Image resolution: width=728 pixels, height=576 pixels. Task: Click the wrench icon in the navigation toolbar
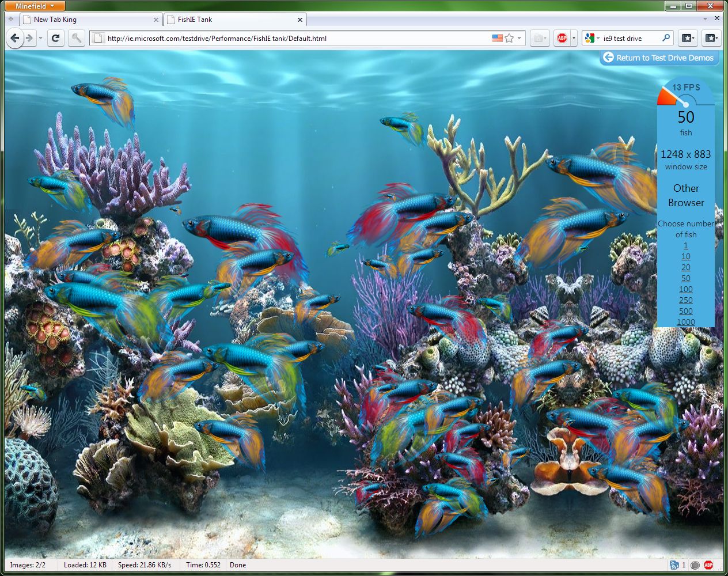click(76, 39)
